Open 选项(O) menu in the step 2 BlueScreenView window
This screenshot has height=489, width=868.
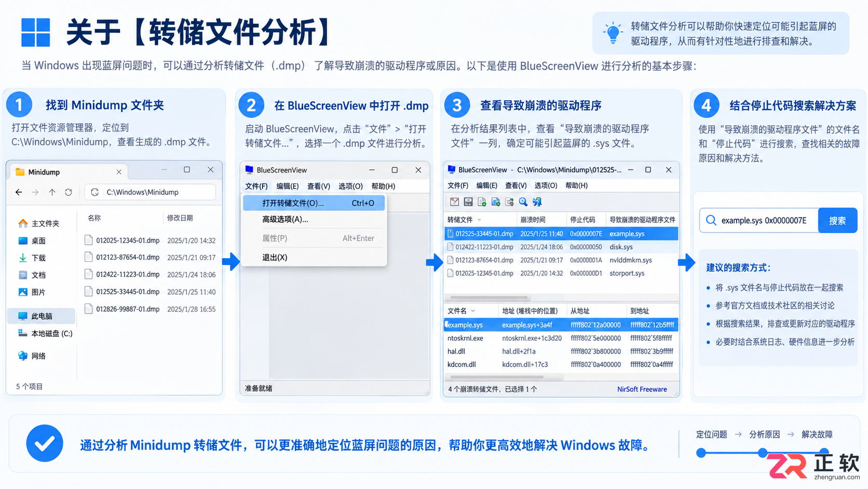point(351,186)
